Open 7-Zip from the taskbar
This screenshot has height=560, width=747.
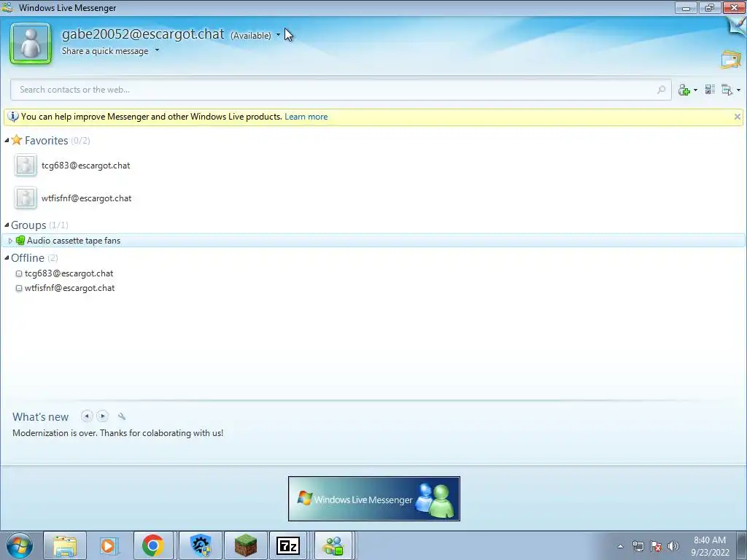click(x=287, y=545)
